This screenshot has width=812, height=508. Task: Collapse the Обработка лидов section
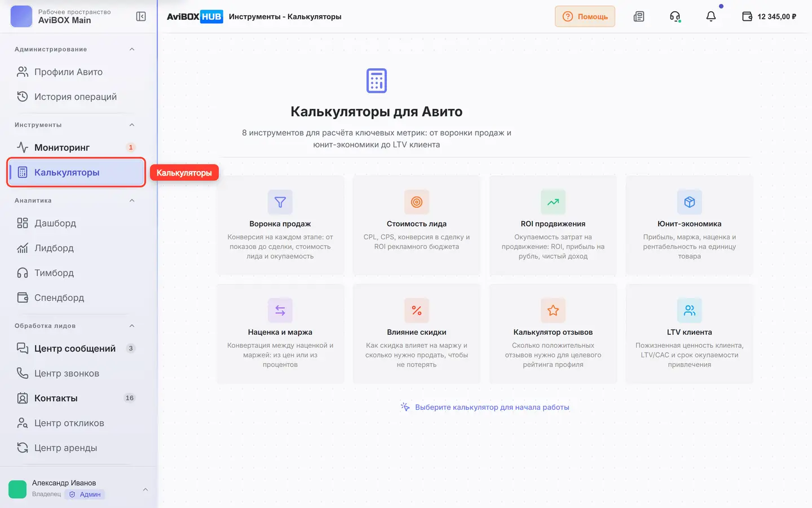(x=132, y=326)
